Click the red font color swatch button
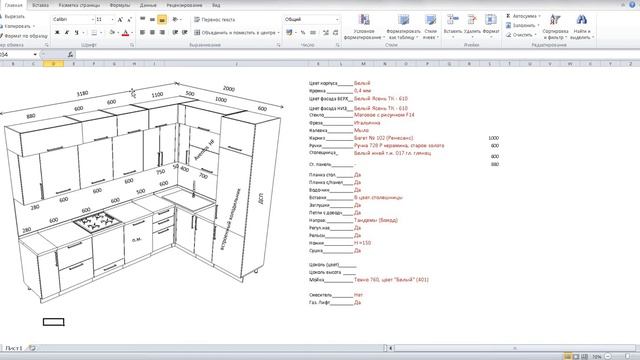Image resolution: width=640 pixels, height=360 pixels. click(125, 32)
